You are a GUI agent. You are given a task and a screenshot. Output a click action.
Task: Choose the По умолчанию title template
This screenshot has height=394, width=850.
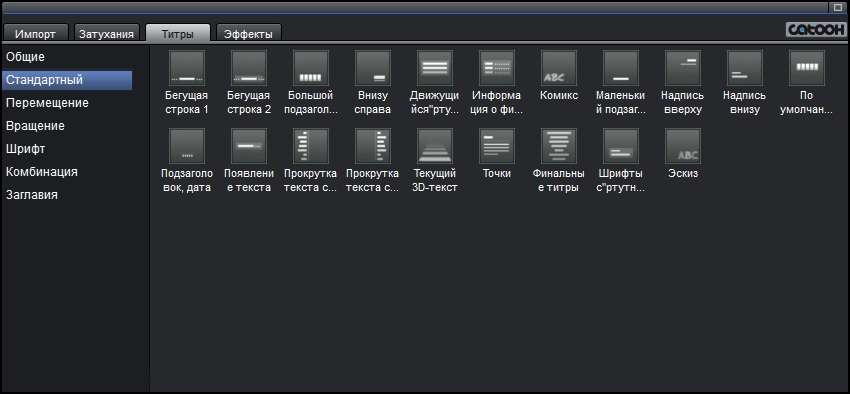(807, 68)
